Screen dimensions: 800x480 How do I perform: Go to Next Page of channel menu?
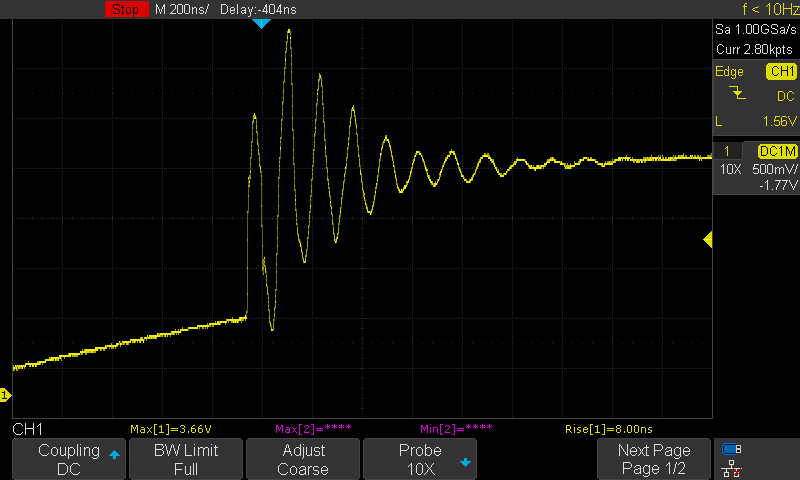tap(653, 459)
